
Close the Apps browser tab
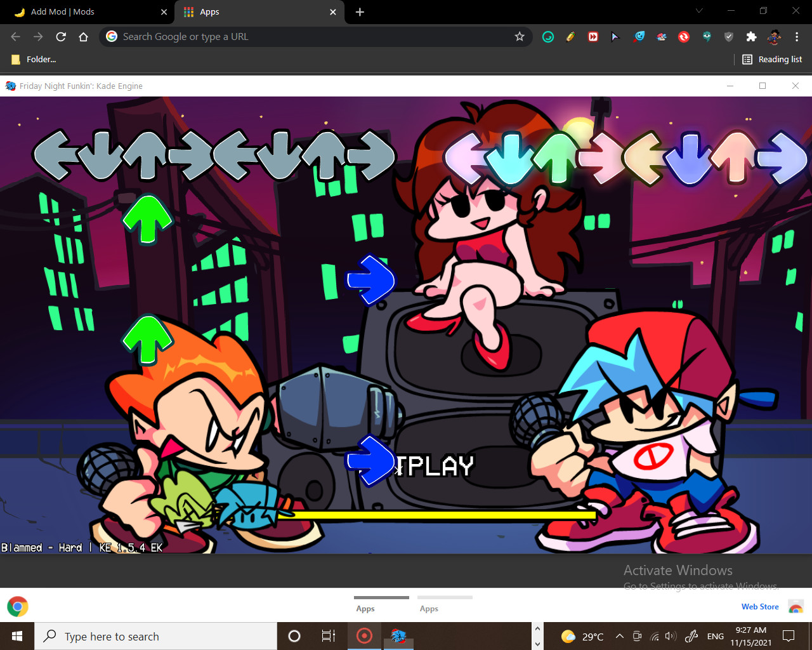[333, 12]
